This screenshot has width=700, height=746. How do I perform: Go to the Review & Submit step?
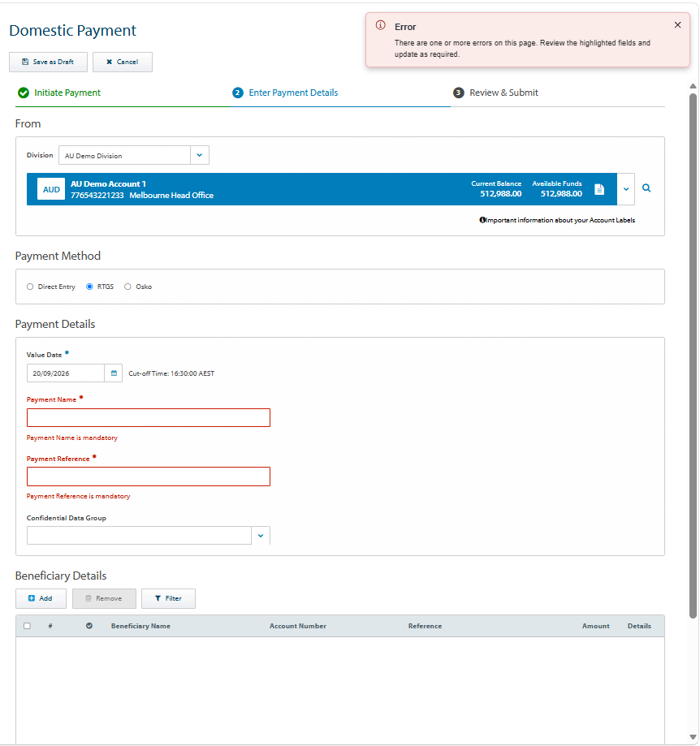pyautogui.click(x=503, y=93)
